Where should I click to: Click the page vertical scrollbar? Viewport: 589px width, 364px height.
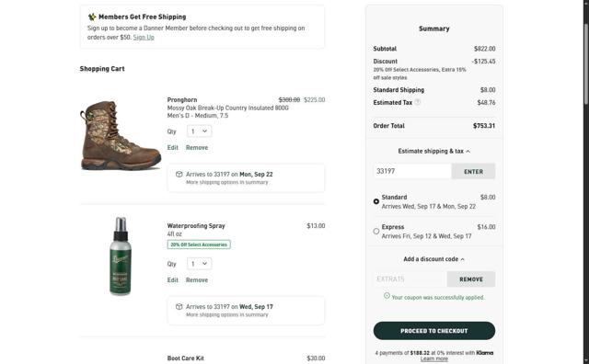[x=586, y=63]
